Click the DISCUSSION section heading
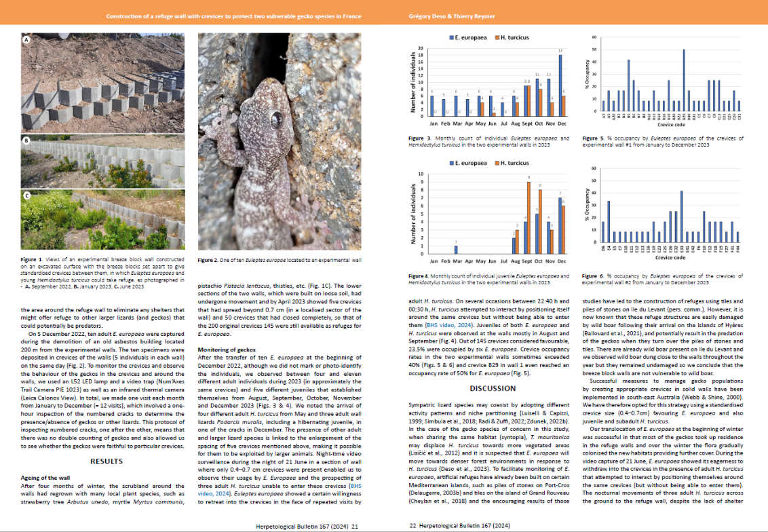The width and height of the screenshot is (768, 532). click(488, 387)
